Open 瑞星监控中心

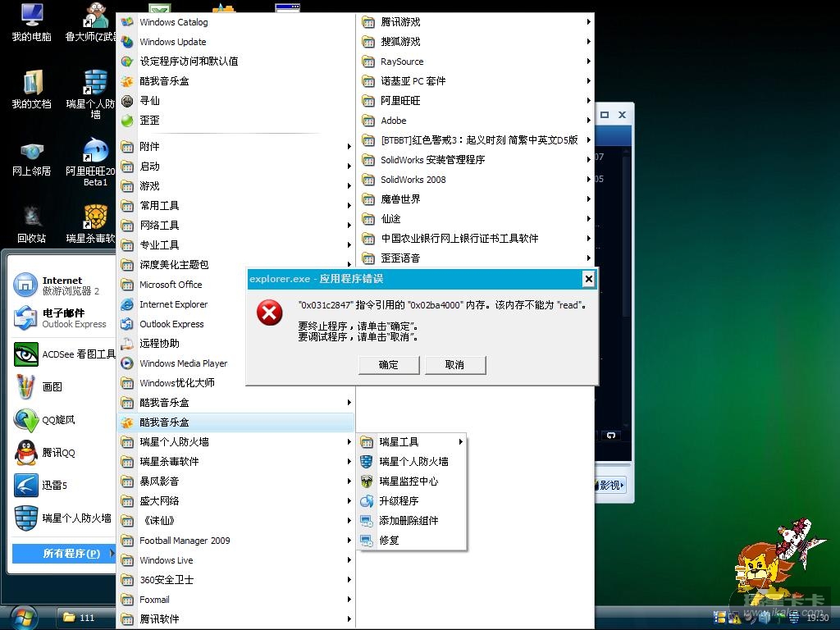412,482
